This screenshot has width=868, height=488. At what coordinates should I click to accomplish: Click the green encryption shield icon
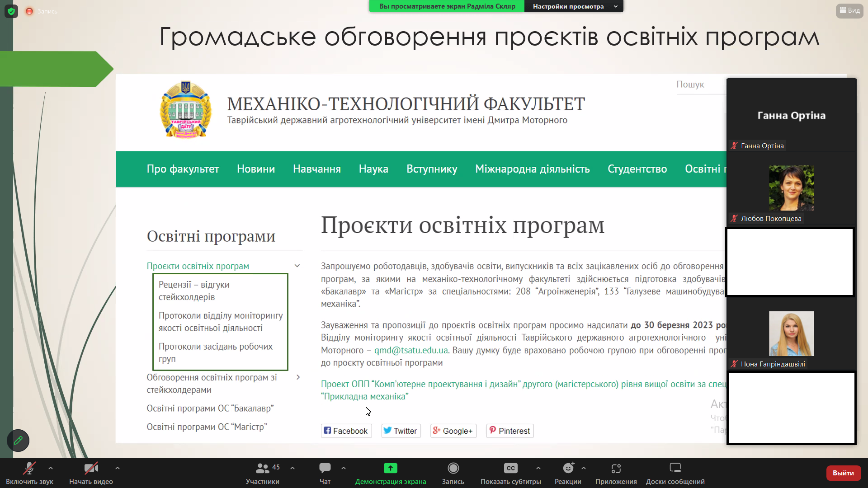[x=11, y=11]
